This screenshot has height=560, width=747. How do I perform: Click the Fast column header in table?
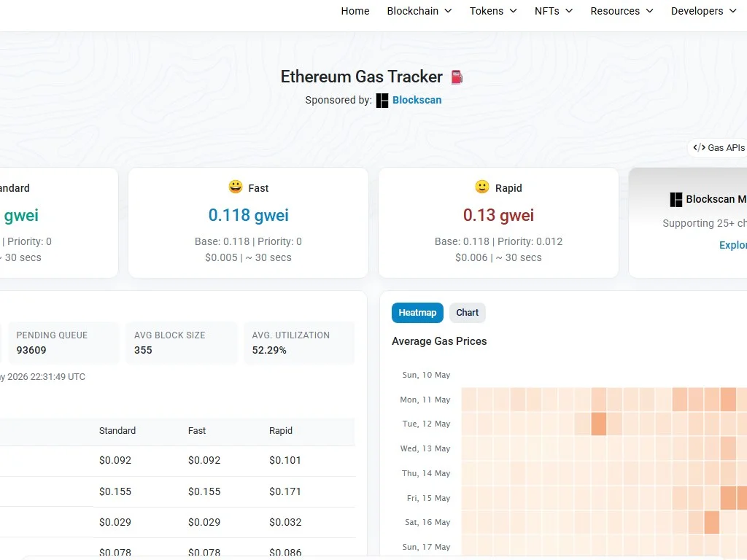point(197,430)
